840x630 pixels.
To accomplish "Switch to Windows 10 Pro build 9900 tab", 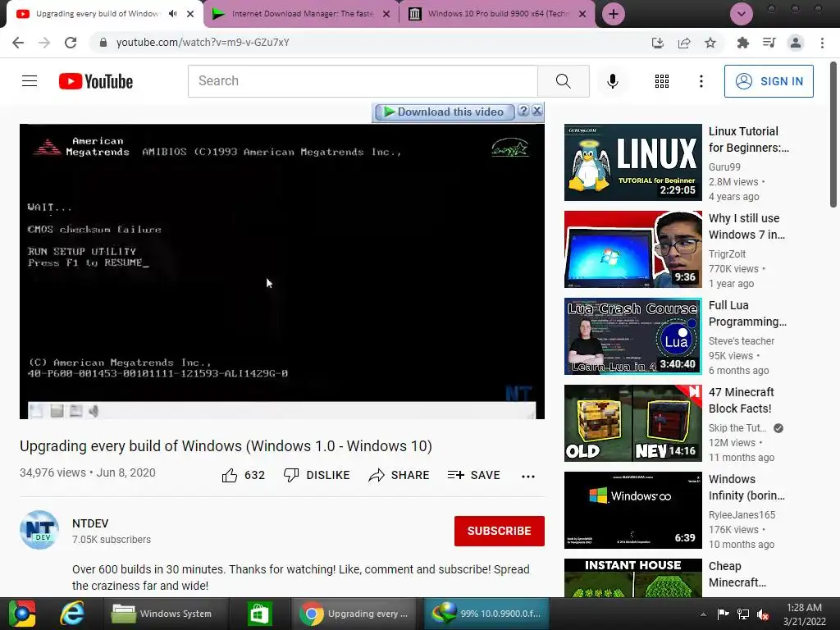I will pyautogui.click(x=498, y=14).
